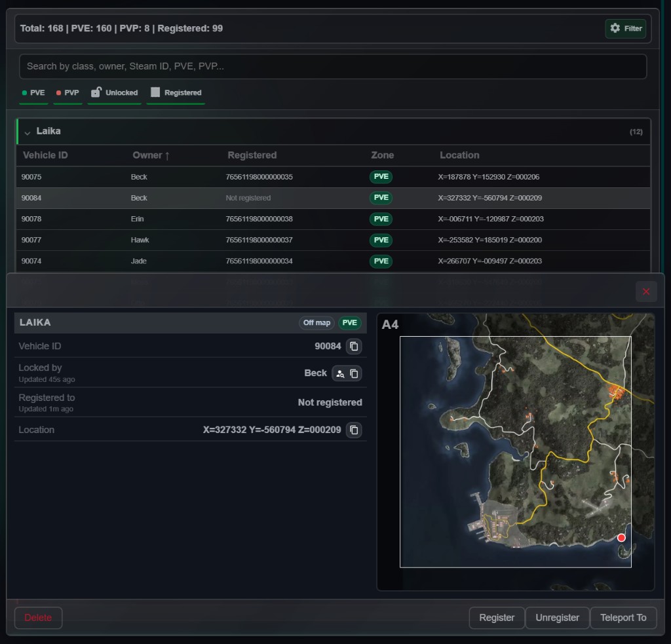Viewport: 671px width, 644px height.
Task: Select vehicle row 90074 owned by Jade
Action: tap(333, 261)
